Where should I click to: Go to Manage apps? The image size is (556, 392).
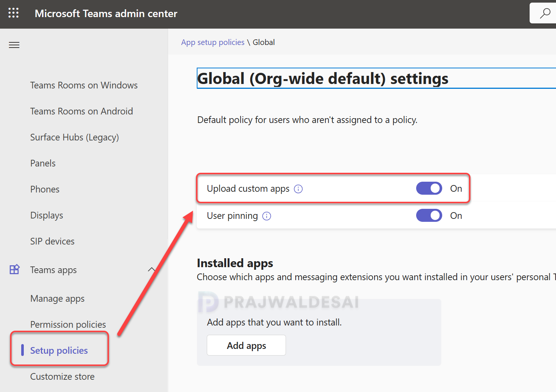(x=57, y=298)
